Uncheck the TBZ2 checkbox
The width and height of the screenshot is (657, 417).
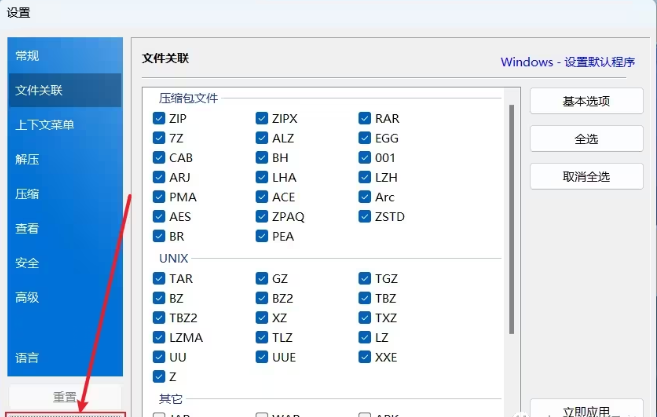[159, 318]
